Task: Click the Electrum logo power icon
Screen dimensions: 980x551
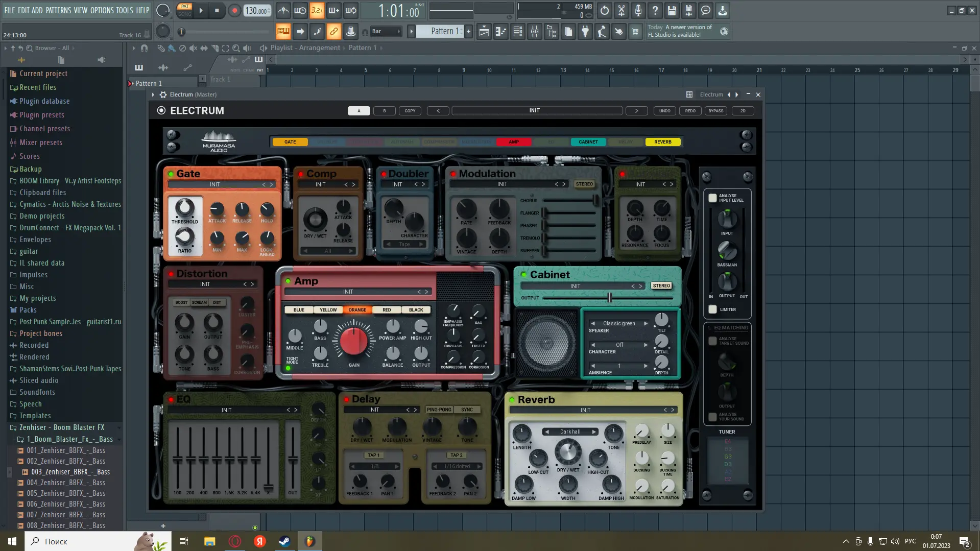Action: pyautogui.click(x=161, y=110)
